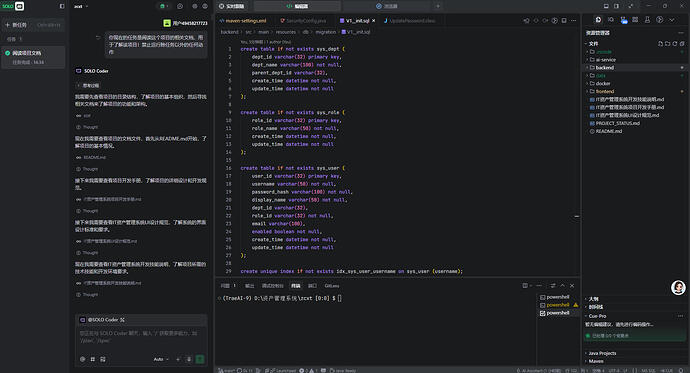
Task: Close the terminal panel
Action: (572, 286)
